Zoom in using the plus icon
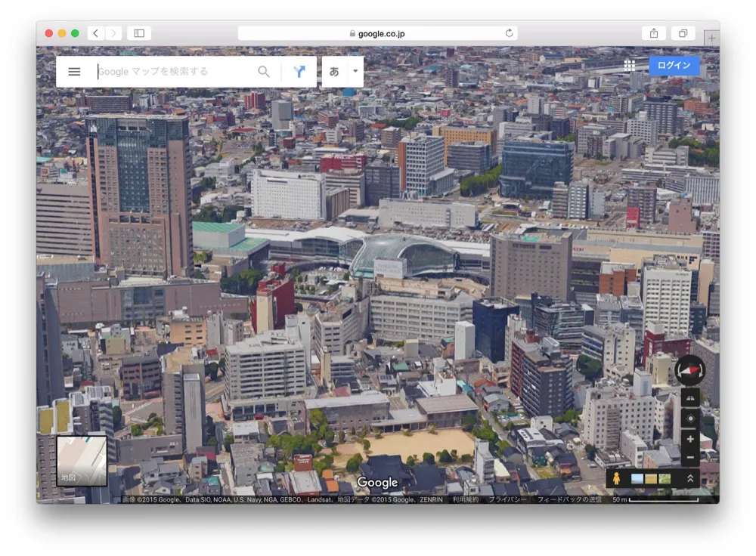Image resolution: width=756 pixels, height=556 pixels. [689, 439]
